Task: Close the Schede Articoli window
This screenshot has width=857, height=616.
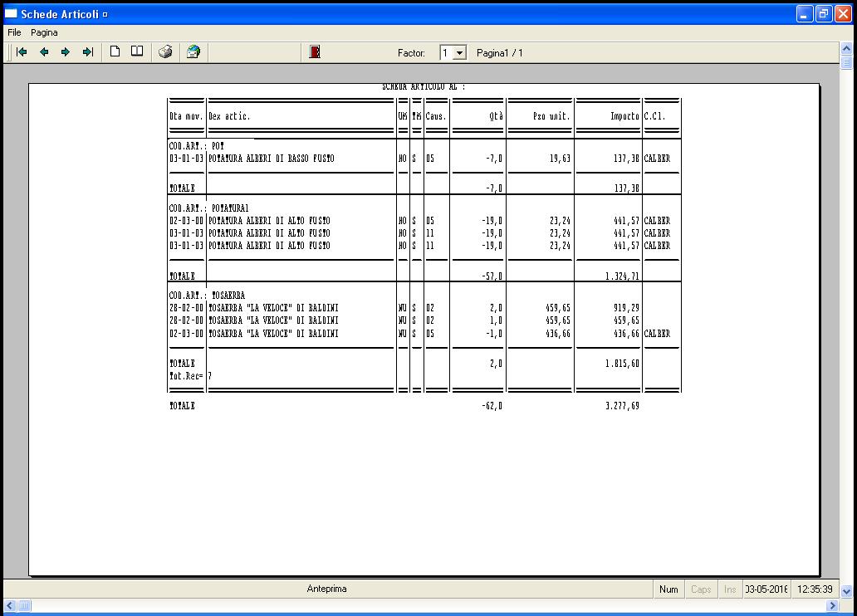Action: click(x=843, y=13)
